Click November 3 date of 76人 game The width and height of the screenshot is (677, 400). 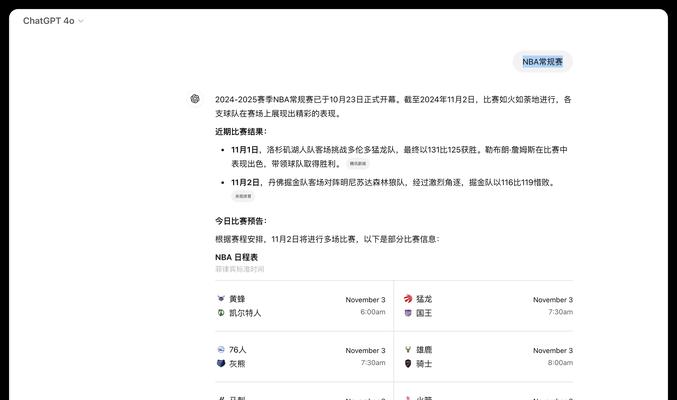pyautogui.click(x=365, y=350)
